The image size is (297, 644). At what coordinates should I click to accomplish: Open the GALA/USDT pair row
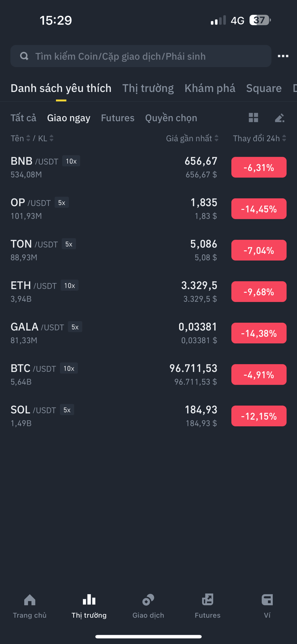tap(148, 333)
